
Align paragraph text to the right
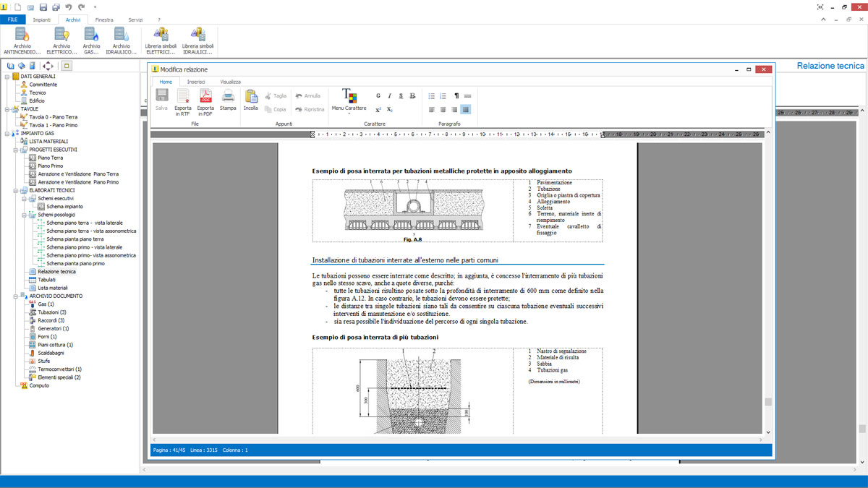[x=454, y=110]
